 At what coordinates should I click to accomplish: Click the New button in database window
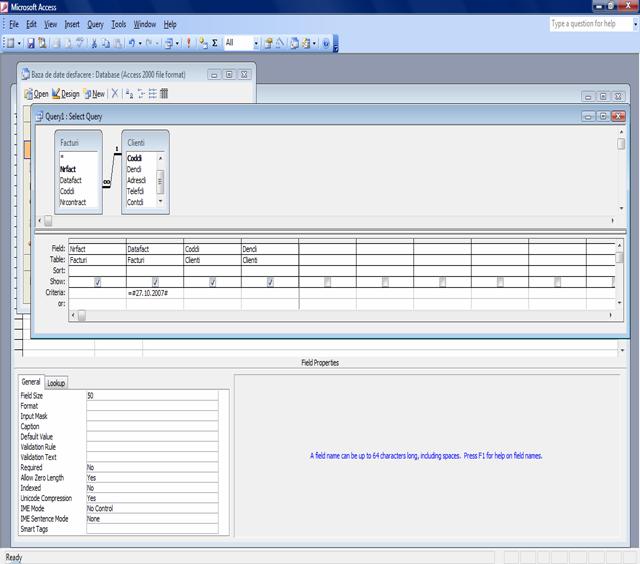(x=94, y=94)
